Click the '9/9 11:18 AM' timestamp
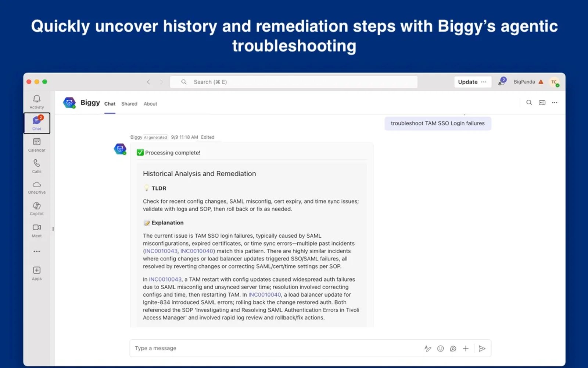This screenshot has height=368, width=588. tap(184, 137)
